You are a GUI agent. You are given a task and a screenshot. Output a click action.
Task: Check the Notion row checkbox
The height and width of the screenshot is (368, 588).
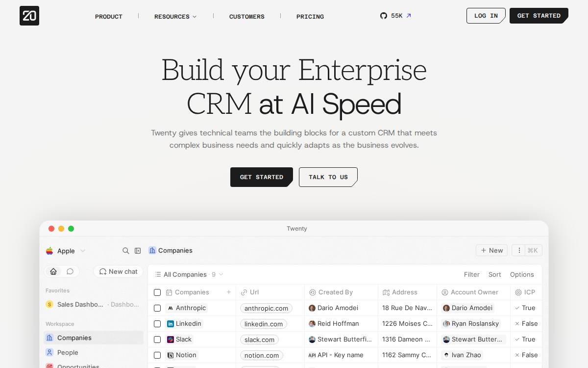point(157,355)
